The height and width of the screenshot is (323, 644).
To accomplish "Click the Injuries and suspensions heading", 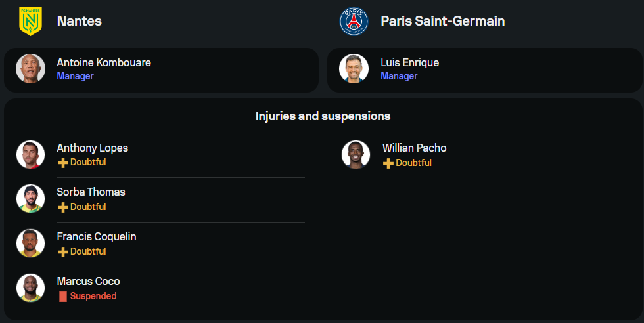I will (323, 116).
